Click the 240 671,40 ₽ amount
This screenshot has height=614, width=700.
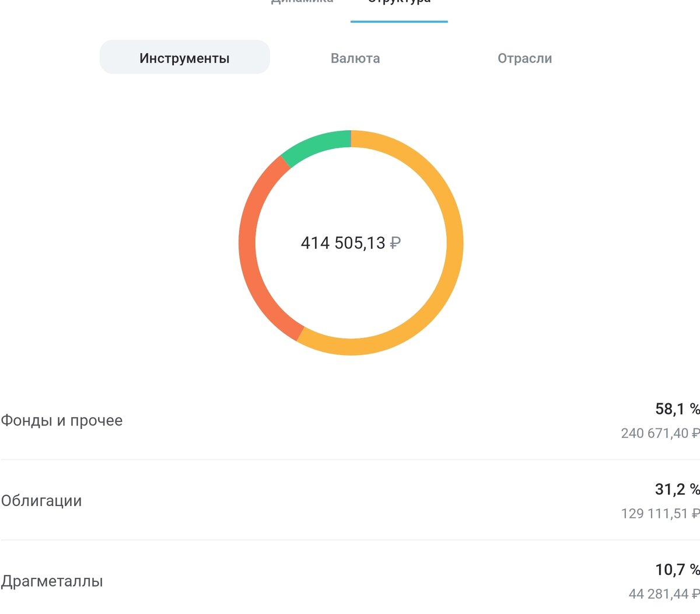pyautogui.click(x=660, y=434)
